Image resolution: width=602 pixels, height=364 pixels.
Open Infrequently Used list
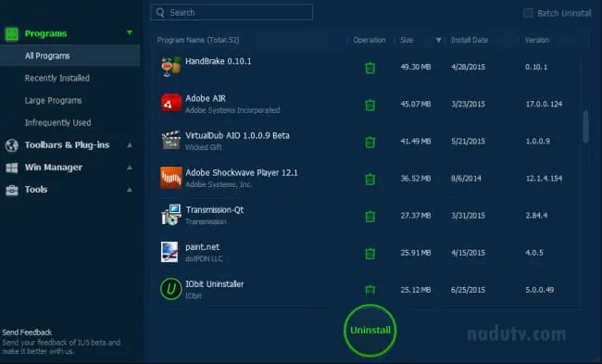[58, 123]
